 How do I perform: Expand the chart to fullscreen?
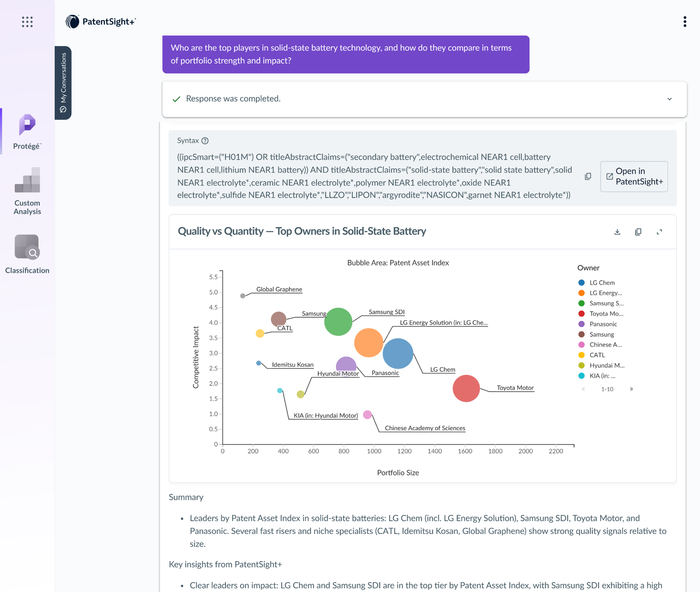[x=660, y=231]
